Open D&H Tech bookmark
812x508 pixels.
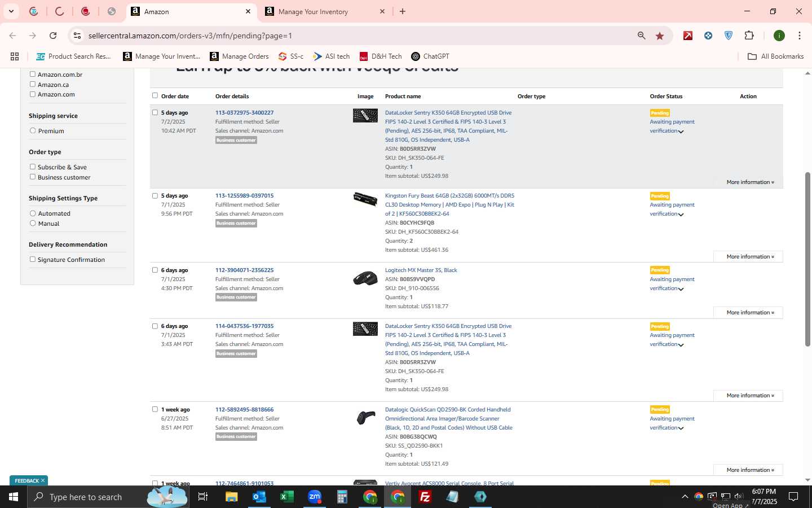(381, 56)
